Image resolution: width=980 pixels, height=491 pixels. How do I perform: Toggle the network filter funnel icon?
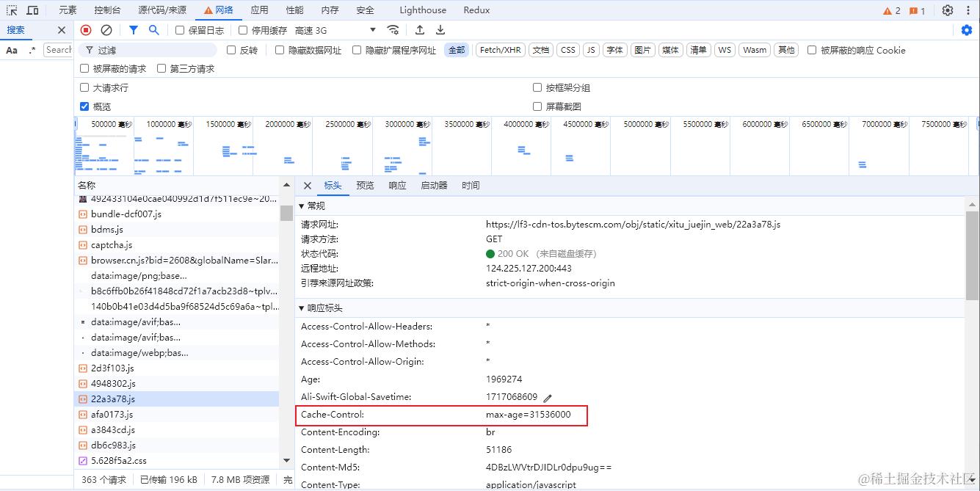point(133,30)
